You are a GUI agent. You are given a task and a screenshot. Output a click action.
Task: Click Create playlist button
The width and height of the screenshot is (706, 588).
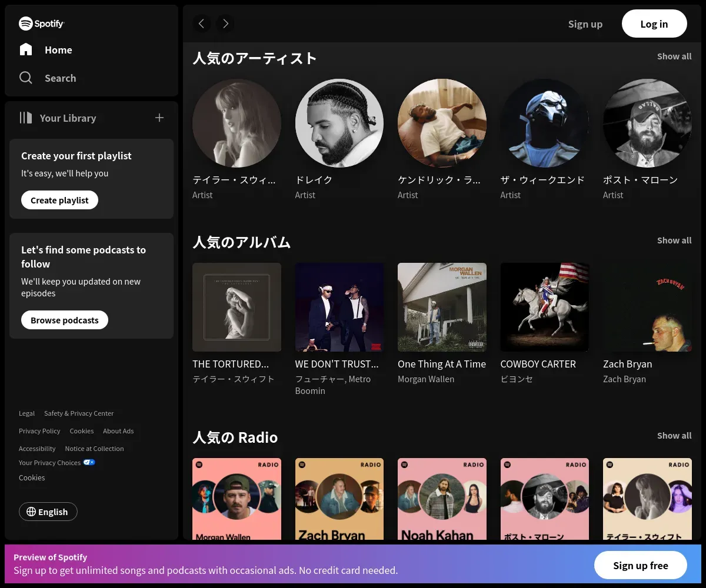point(59,200)
